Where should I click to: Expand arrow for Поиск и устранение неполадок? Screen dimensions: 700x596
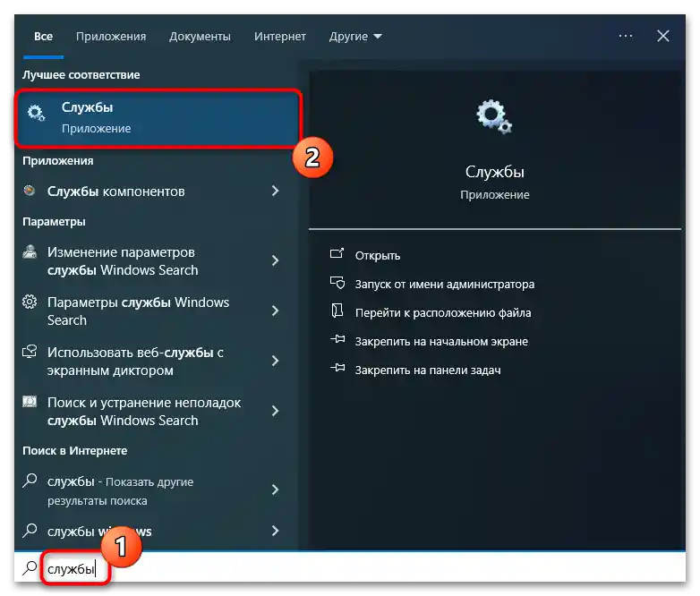point(276,411)
